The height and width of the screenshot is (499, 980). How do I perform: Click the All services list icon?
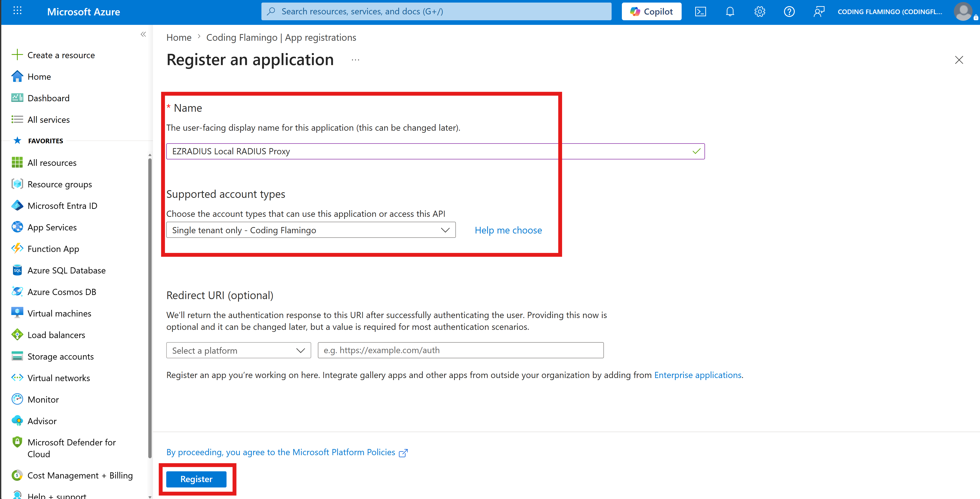pyautogui.click(x=17, y=119)
